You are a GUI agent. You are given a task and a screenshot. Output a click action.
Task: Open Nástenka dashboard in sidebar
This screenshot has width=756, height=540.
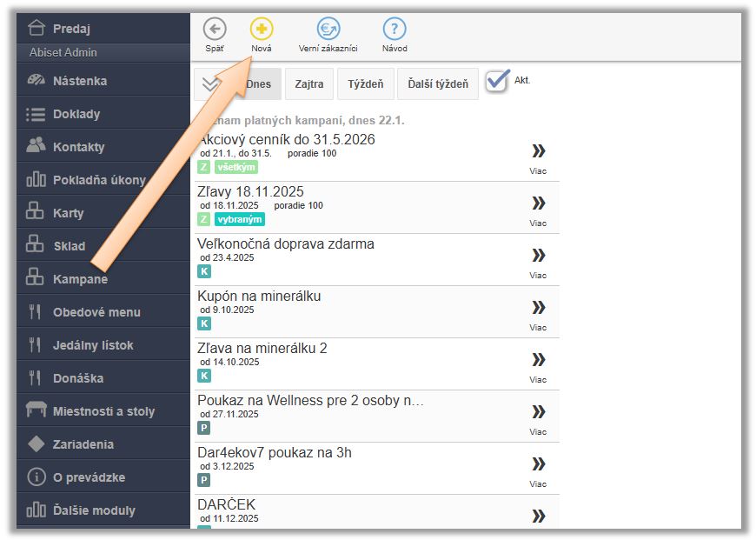coord(80,81)
